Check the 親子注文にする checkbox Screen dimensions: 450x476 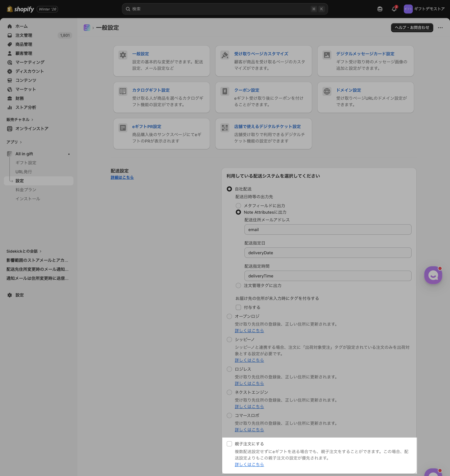pos(229,444)
